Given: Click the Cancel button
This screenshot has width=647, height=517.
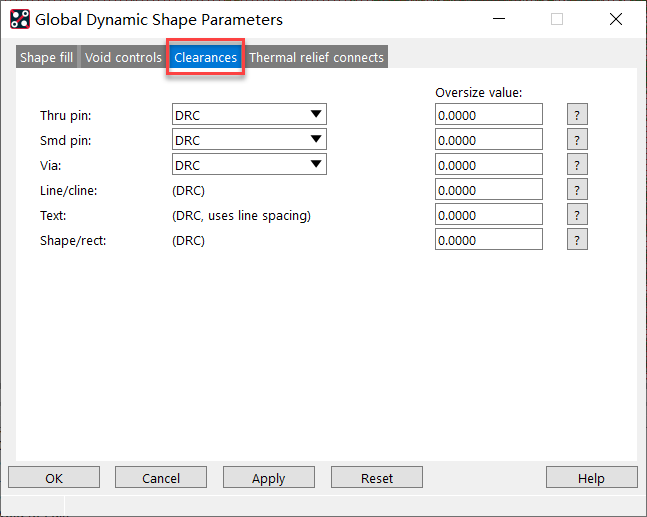Looking at the screenshot, I should pyautogui.click(x=161, y=478).
